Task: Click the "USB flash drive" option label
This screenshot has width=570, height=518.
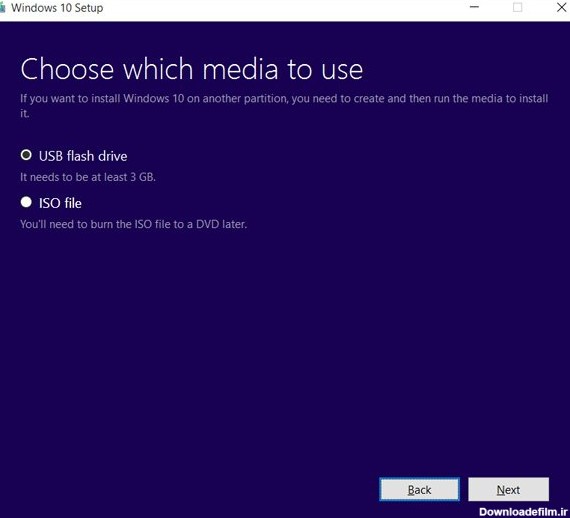Action: coord(83,156)
